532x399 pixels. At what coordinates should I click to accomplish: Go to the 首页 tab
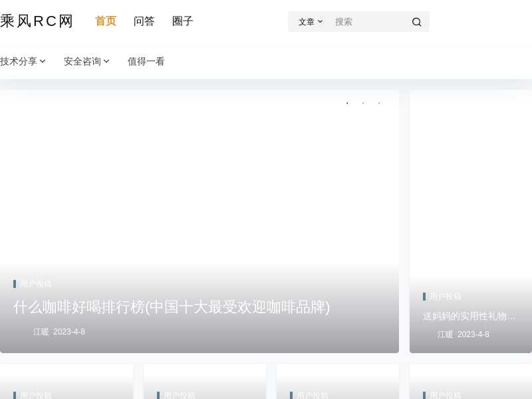tap(106, 21)
